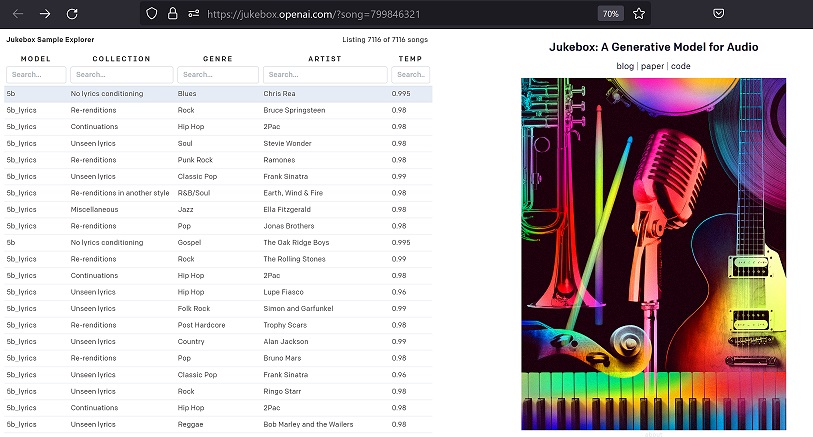Image resolution: width=813 pixels, height=437 pixels.
Task: Open the Pocket save icon
Action: [719, 14]
